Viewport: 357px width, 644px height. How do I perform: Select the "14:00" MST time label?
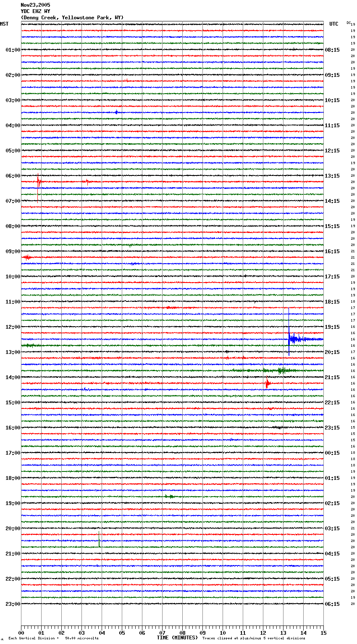[13, 377]
